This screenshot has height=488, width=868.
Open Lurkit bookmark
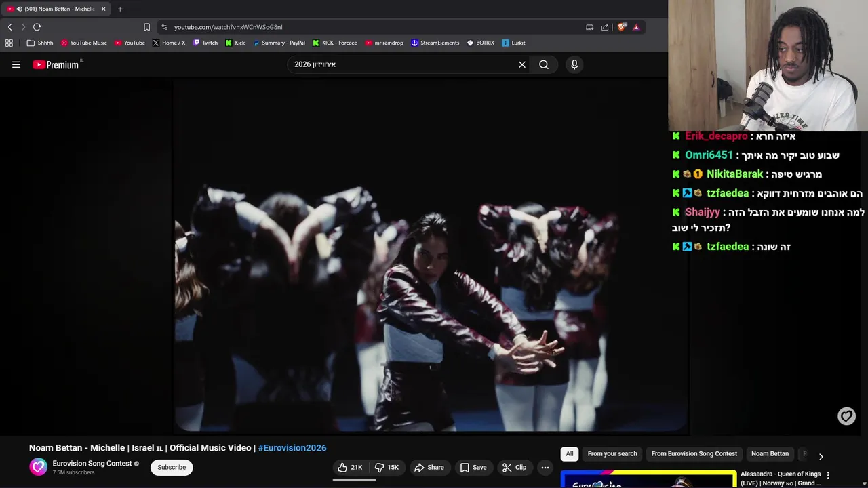point(513,43)
